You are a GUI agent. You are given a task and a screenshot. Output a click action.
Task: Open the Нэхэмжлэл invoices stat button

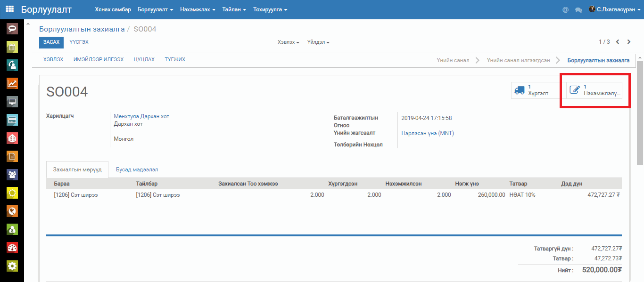[x=594, y=90]
